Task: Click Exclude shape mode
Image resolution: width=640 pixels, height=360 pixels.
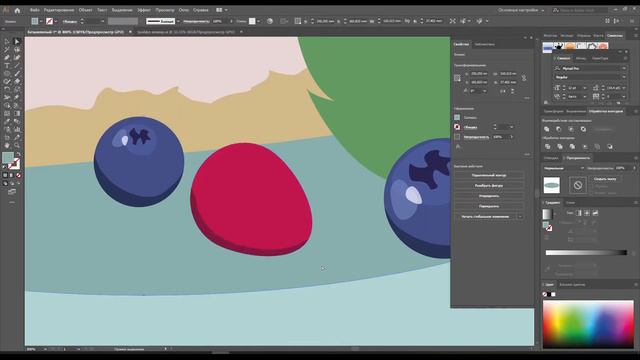Action: [x=583, y=129]
